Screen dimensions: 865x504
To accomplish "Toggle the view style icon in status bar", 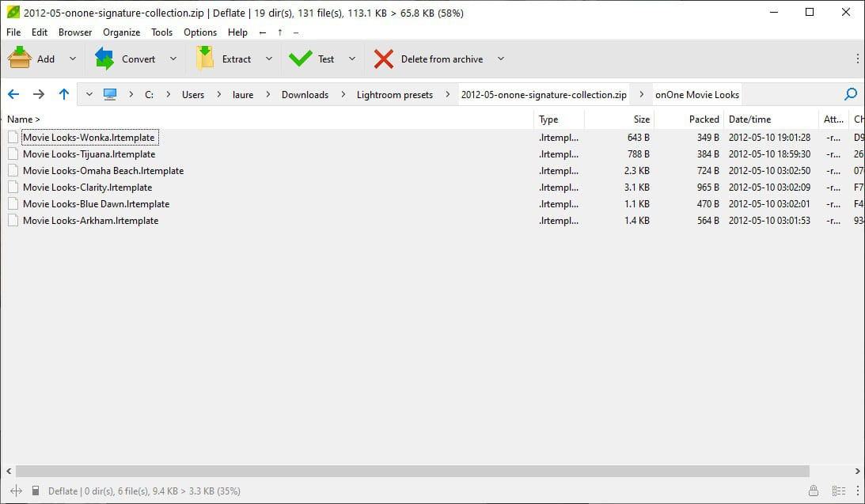I will pos(838,491).
